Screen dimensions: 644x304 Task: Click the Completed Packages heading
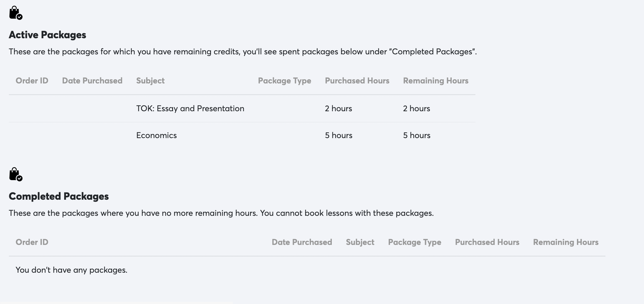pos(59,196)
